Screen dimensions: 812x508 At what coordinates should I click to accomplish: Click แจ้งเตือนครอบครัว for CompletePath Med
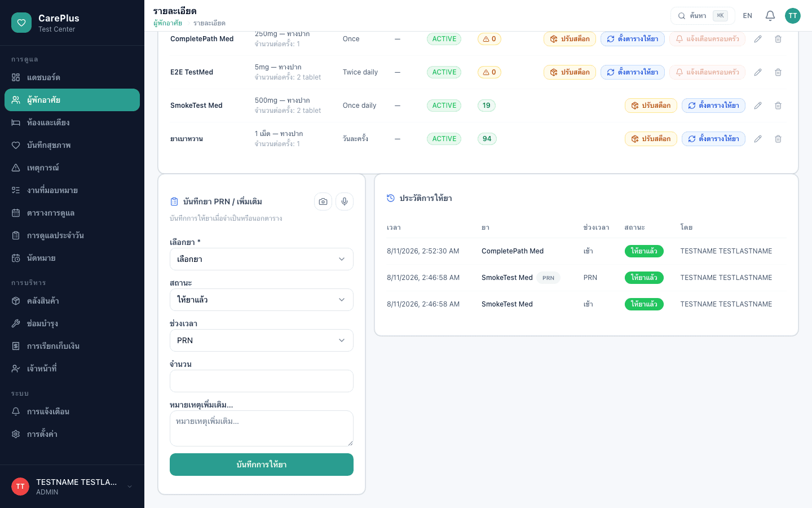point(707,39)
